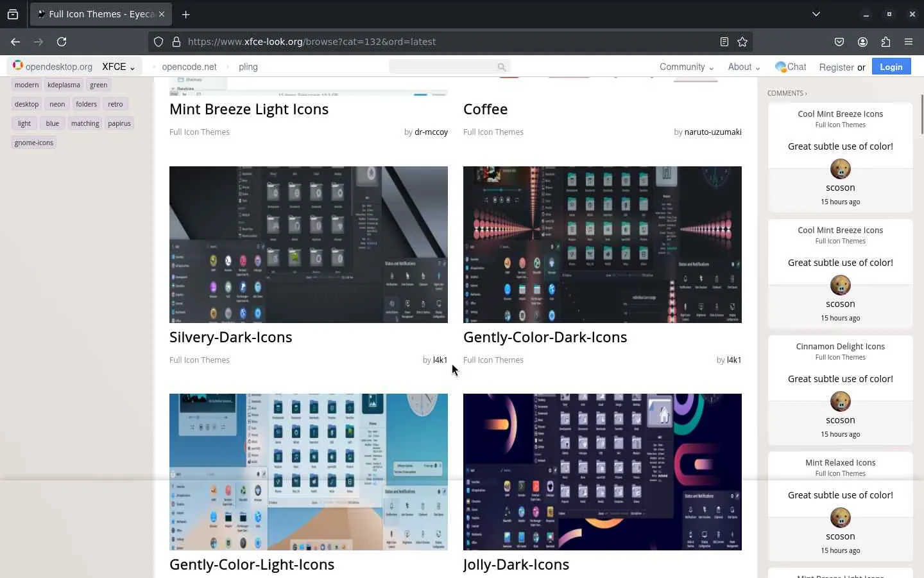
Task: Select the gnome-icons tag
Action: pyautogui.click(x=34, y=143)
